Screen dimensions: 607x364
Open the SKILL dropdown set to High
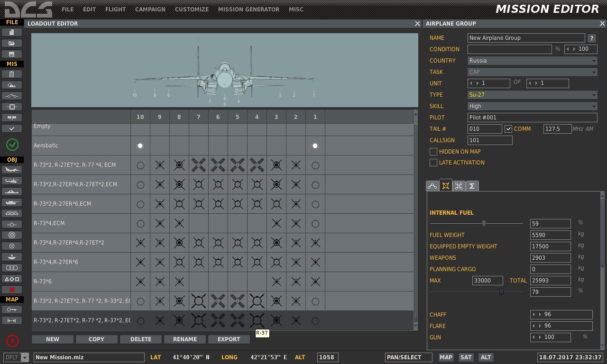532,106
